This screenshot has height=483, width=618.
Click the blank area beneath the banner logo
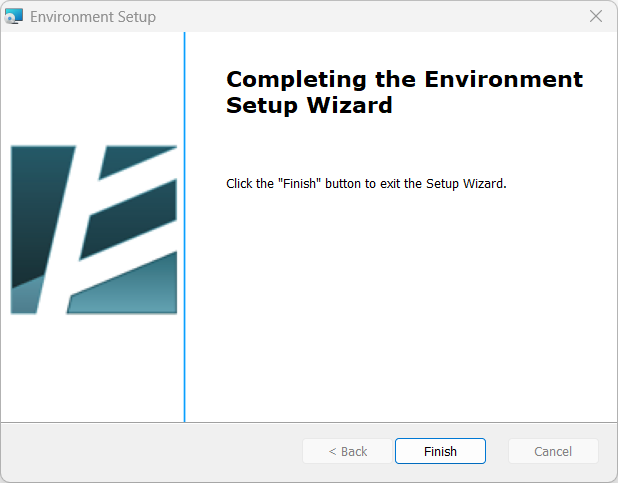pos(92,367)
